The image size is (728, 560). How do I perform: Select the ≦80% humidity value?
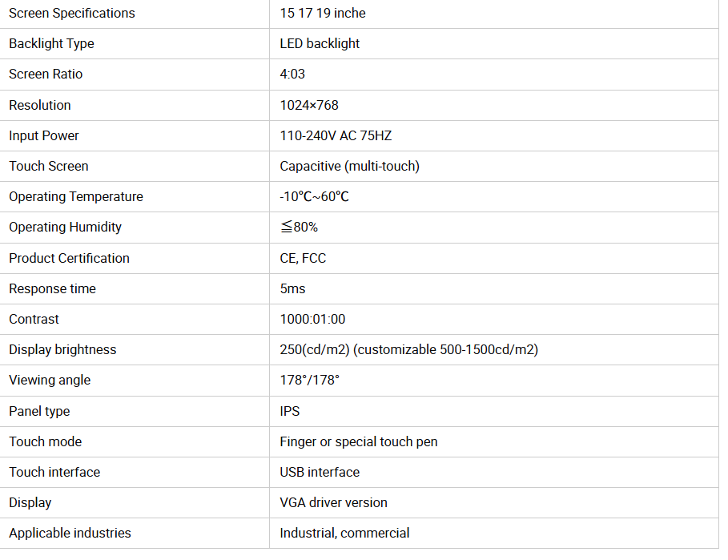pos(299,227)
